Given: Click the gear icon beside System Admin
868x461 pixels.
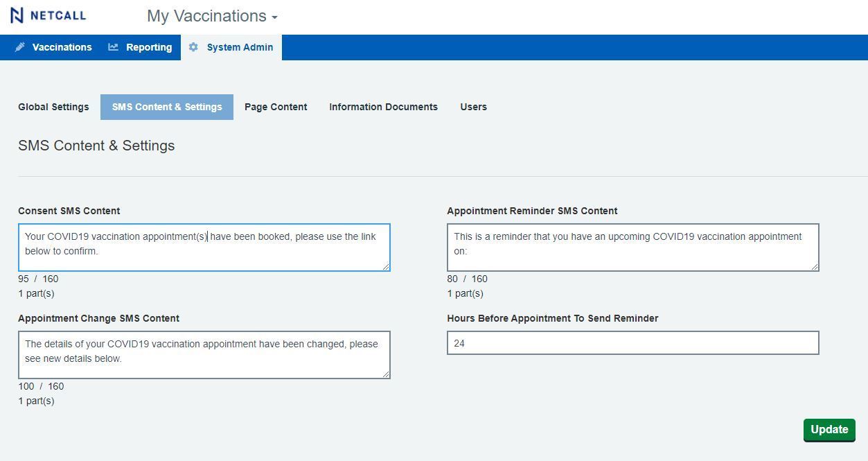Looking at the screenshot, I should click(193, 47).
